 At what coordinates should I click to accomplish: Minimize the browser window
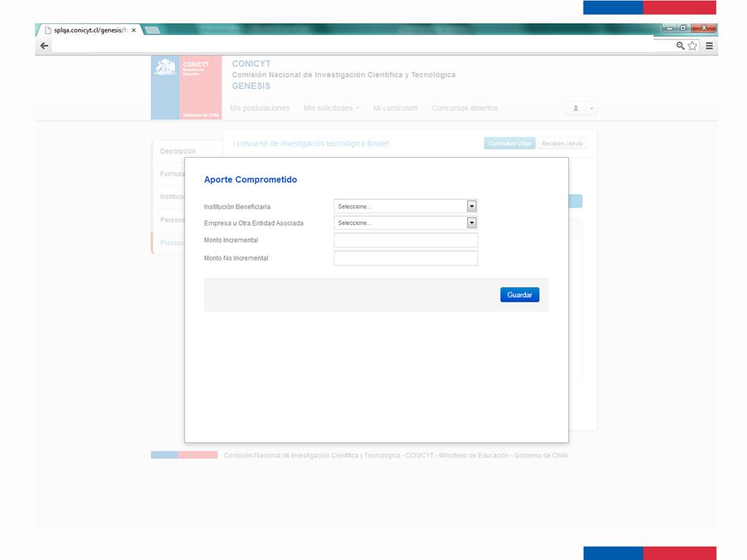tap(669, 28)
